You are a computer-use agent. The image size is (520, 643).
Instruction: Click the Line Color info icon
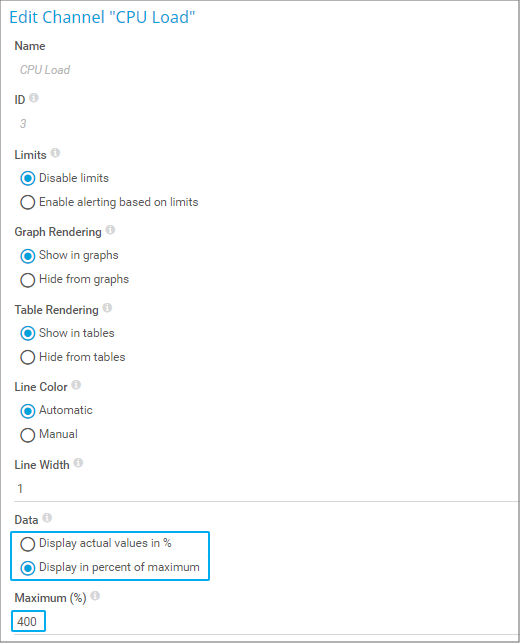click(x=76, y=385)
